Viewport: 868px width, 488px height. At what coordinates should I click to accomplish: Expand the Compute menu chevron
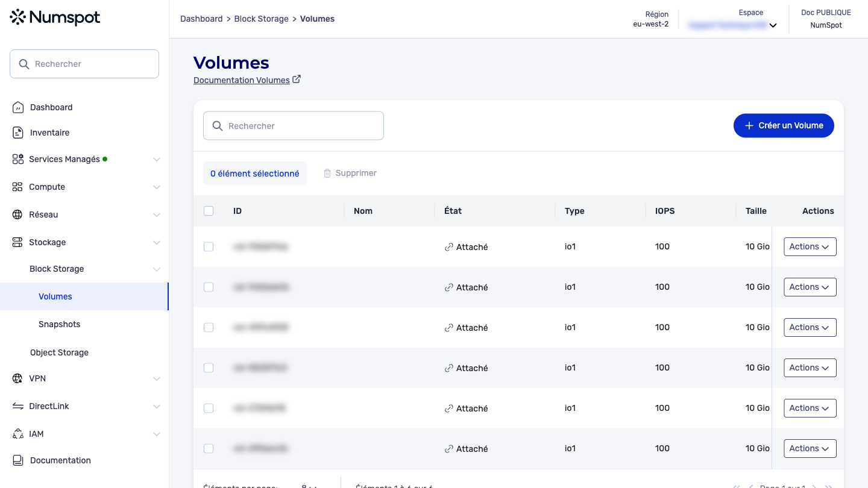click(x=157, y=187)
